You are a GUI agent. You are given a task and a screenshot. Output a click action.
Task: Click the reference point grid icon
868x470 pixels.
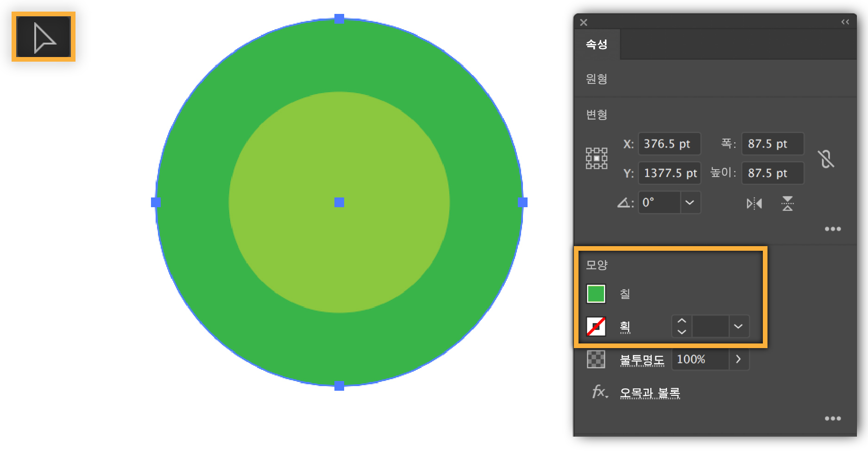point(597,159)
